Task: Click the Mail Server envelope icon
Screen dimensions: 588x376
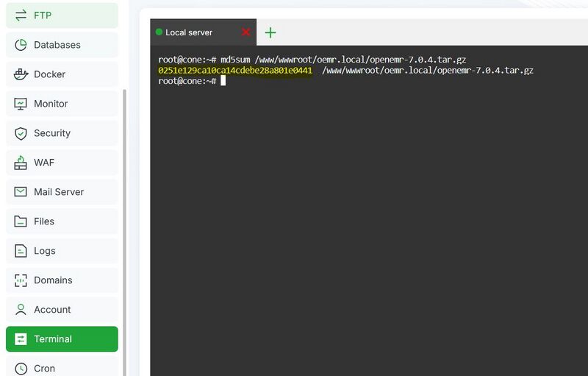Action: click(x=21, y=192)
